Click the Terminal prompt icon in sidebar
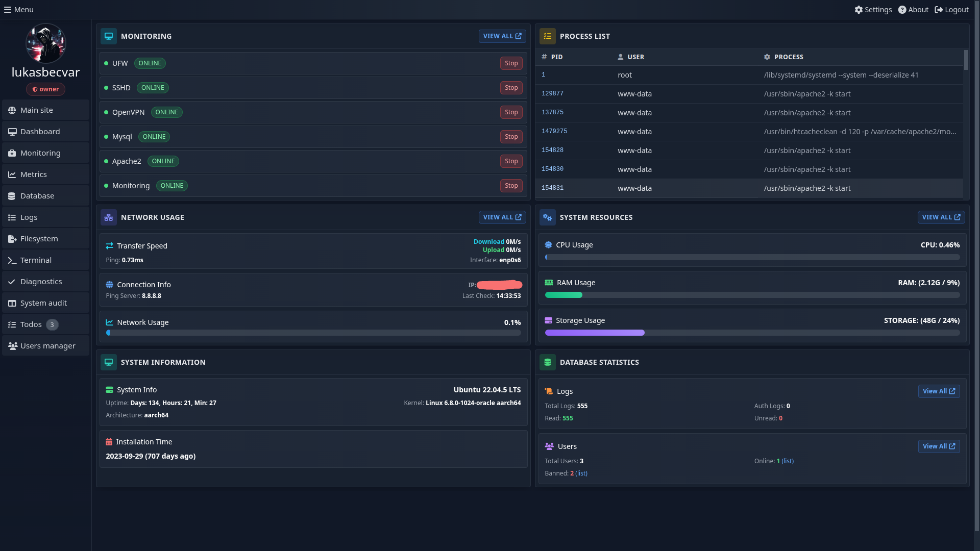The width and height of the screenshot is (980, 551). (12, 260)
